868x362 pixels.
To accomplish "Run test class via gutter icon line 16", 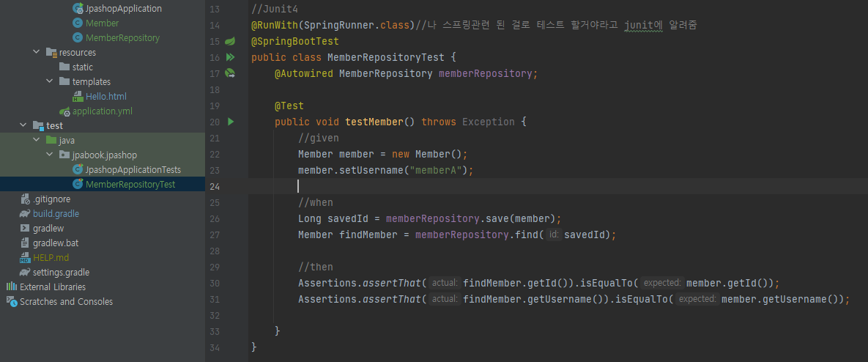I will click(x=230, y=57).
